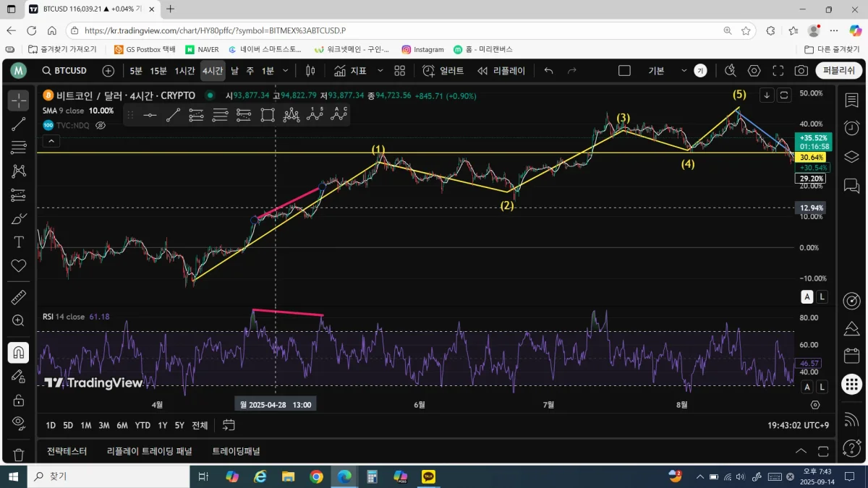This screenshot has width=868, height=488.
Task: Click the BTCUSD symbol search field
Action: 64,71
